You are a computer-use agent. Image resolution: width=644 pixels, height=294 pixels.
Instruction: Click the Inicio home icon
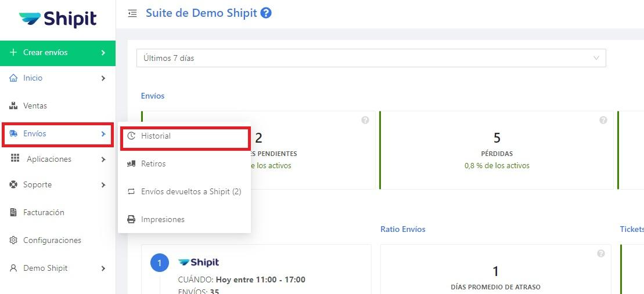pyautogui.click(x=13, y=78)
